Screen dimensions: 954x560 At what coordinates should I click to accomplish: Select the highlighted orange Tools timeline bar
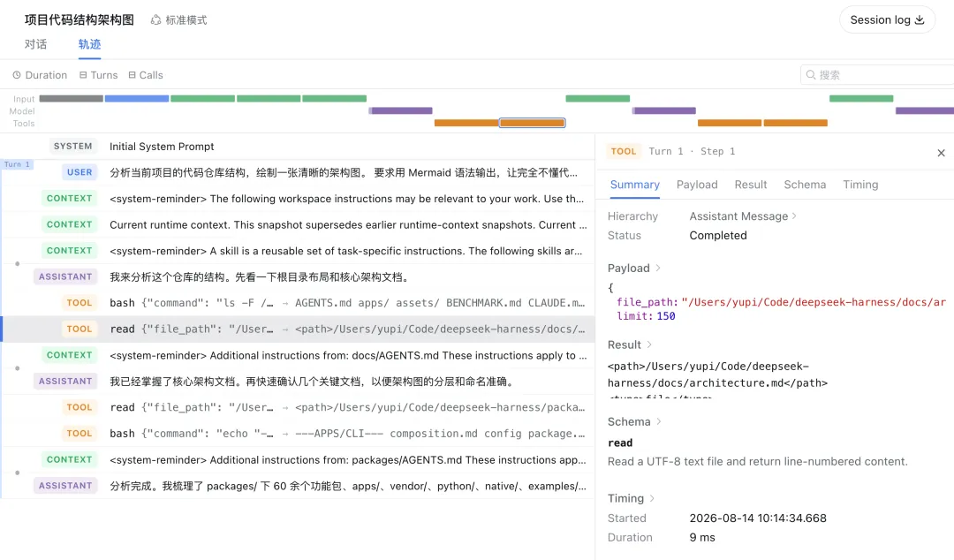click(x=533, y=123)
